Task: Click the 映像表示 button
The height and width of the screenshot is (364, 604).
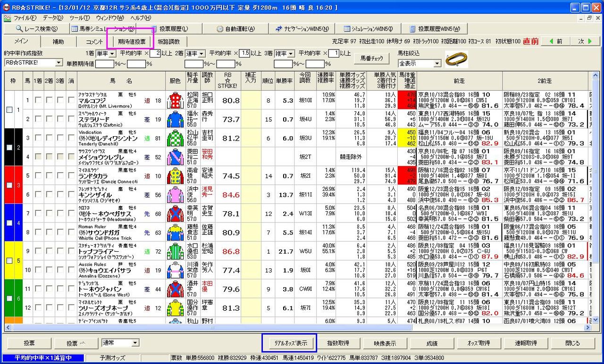Action: pyautogui.click(x=385, y=343)
